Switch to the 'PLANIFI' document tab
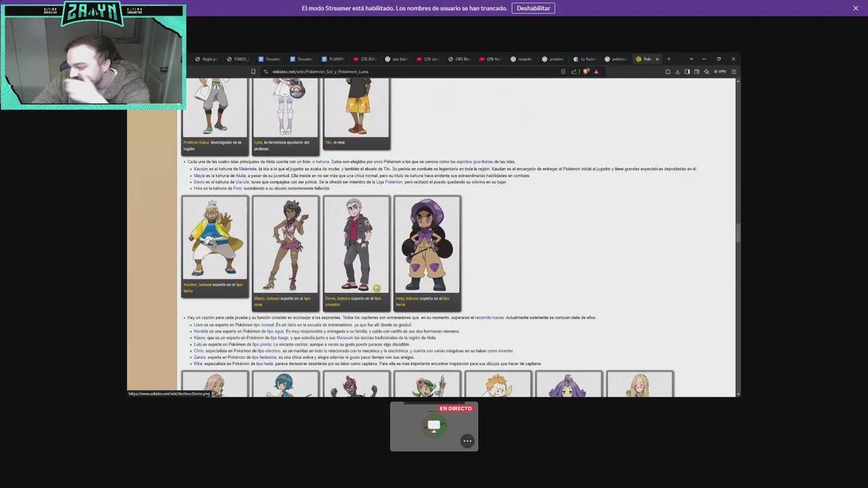The width and height of the screenshot is (868, 488). click(x=333, y=59)
